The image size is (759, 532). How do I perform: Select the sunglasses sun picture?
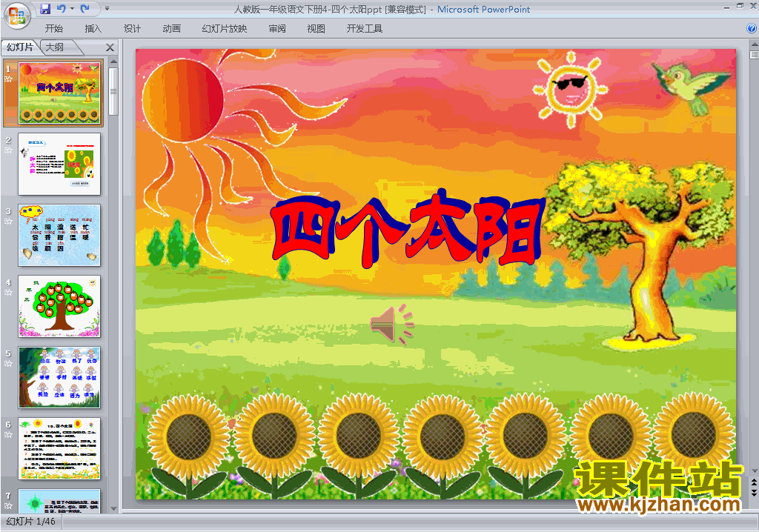570,90
